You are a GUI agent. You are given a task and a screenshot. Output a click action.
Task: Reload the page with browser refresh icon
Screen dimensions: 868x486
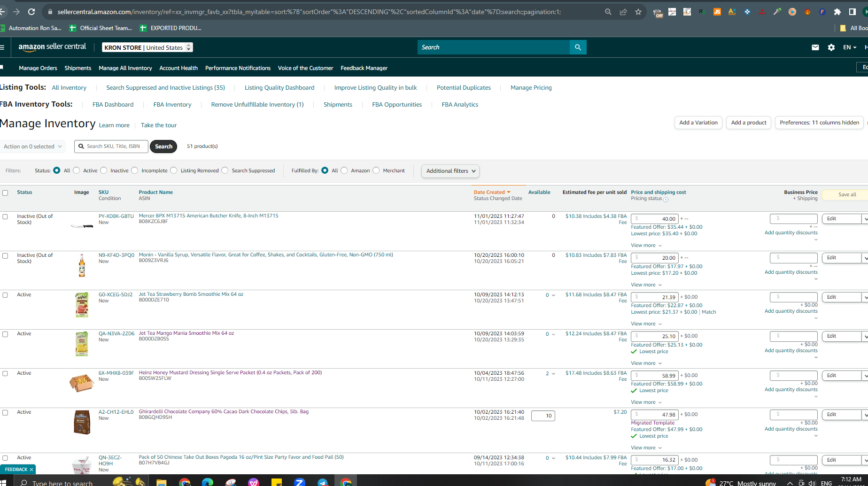[31, 12]
